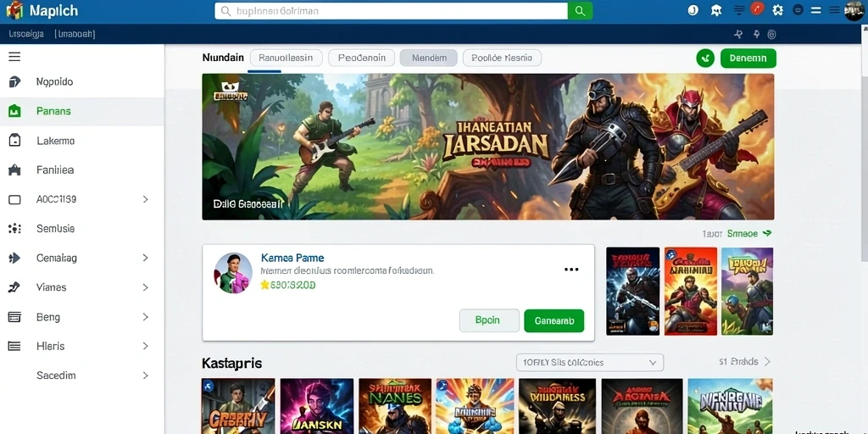
Task: Open the settings gear in header
Action: click(x=778, y=10)
